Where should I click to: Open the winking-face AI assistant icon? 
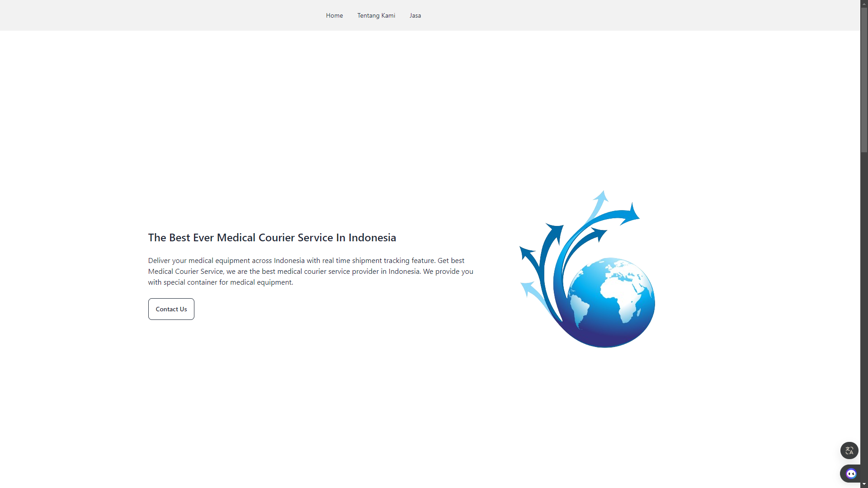pos(851,474)
